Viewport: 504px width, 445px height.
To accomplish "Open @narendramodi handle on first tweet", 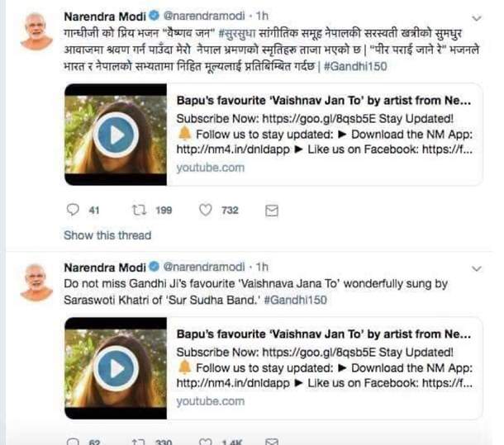I will coord(204,16).
